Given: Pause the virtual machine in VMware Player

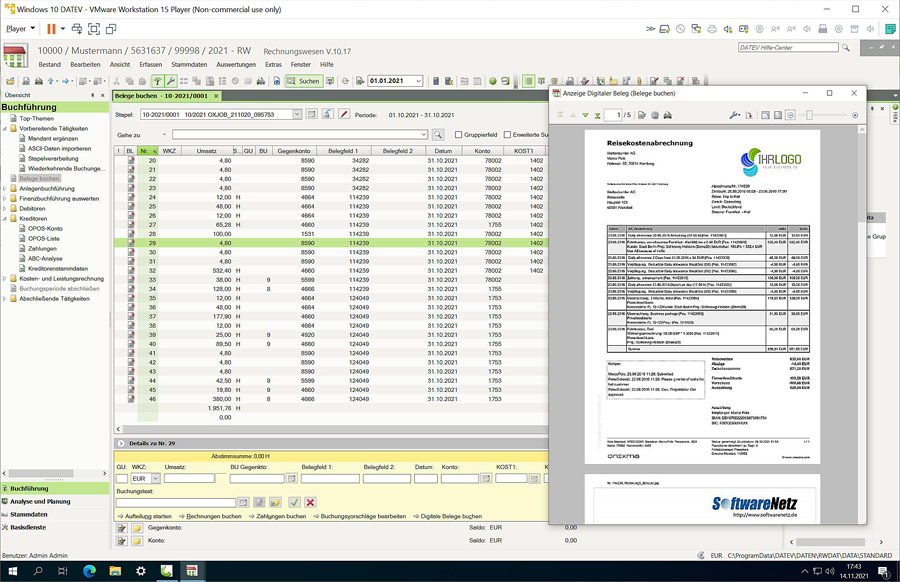Looking at the screenshot, I should [x=50, y=29].
